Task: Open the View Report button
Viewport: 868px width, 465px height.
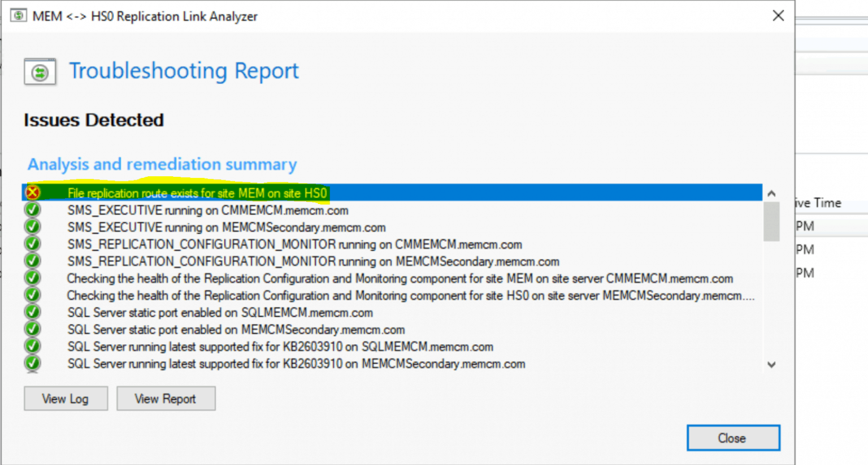Action: coord(166,399)
